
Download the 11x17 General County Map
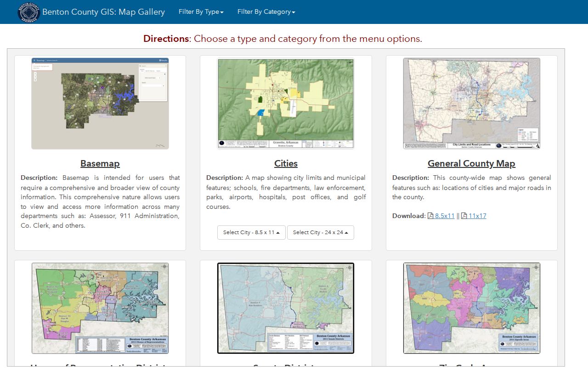pyautogui.click(x=477, y=216)
